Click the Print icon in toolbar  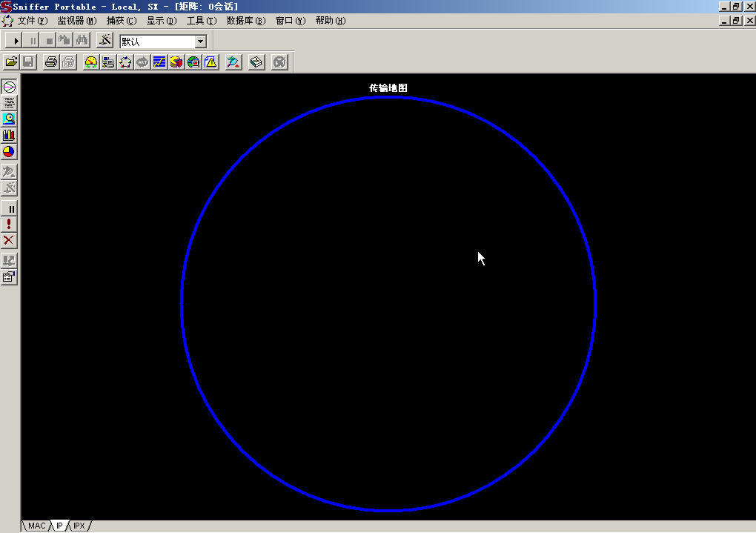(x=50, y=62)
